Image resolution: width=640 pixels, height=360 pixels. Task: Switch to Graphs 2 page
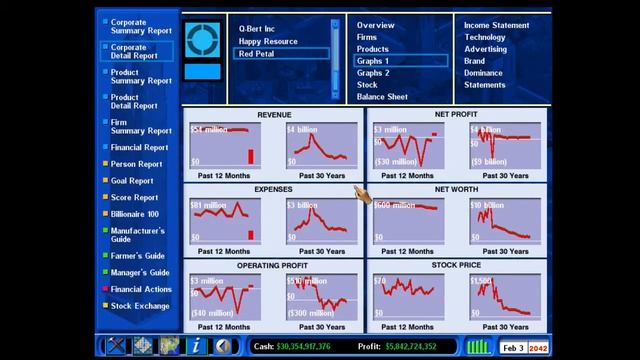(x=373, y=73)
